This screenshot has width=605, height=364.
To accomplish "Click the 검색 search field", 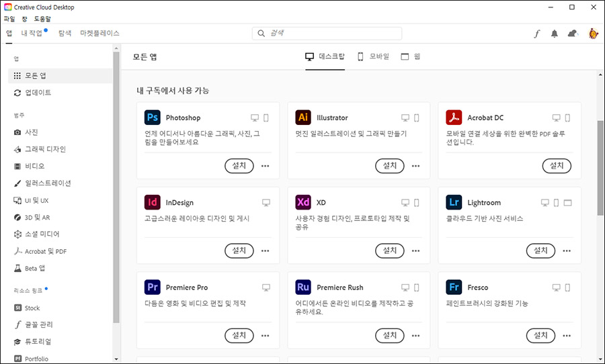I will tap(327, 33).
